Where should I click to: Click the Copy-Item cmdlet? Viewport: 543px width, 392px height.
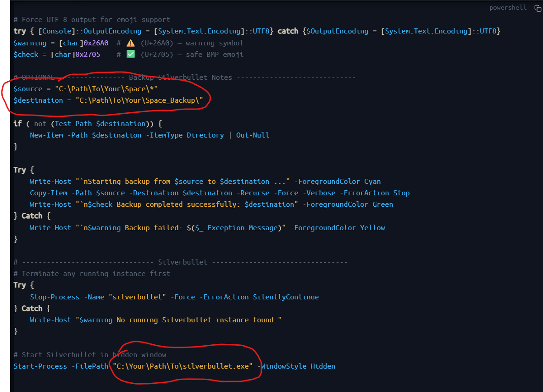click(x=48, y=193)
